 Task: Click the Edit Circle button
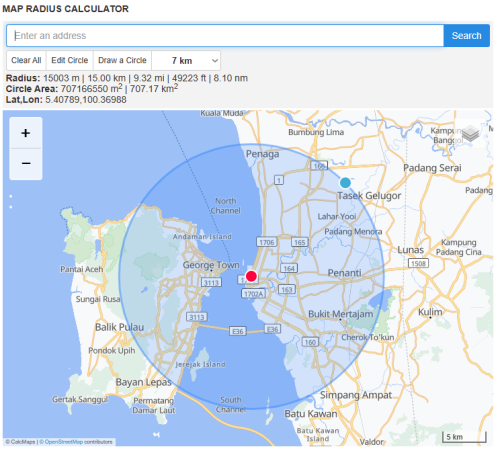coord(70,60)
